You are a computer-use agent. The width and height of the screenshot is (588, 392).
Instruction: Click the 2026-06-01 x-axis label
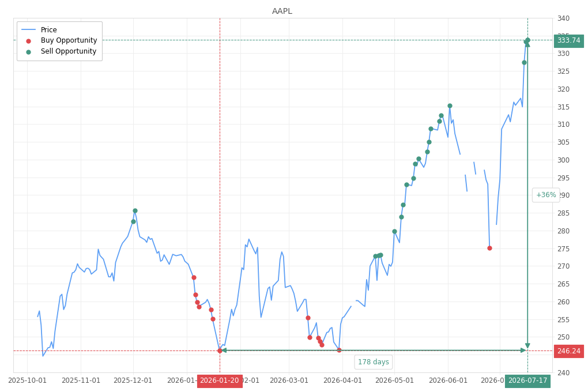[448, 380]
